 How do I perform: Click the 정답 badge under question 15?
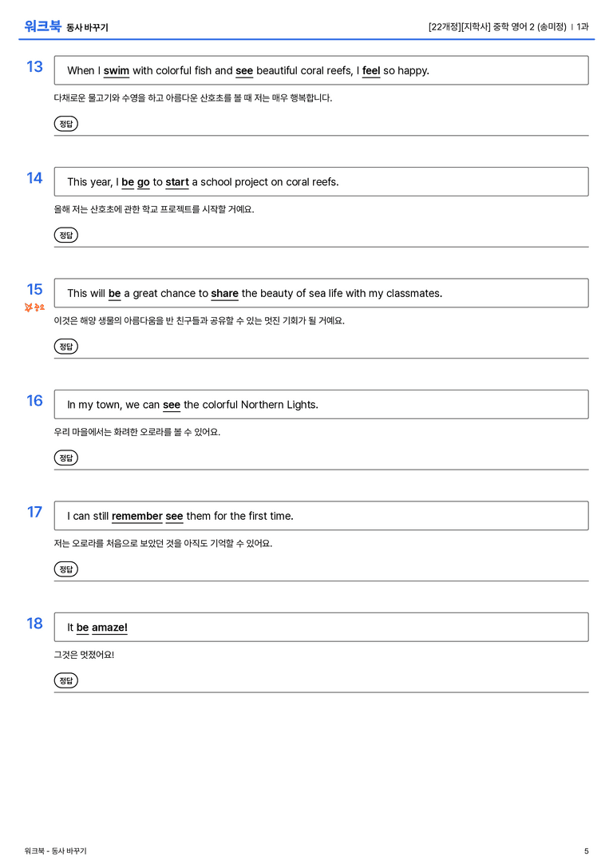[65, 347]
